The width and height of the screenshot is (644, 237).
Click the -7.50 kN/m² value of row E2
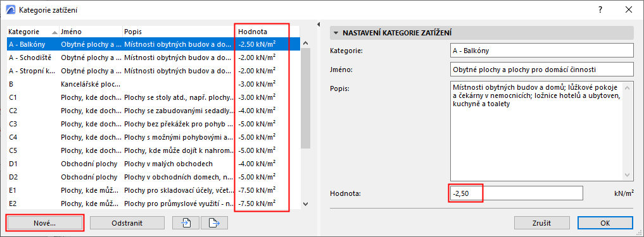click(x=256, y=204)
